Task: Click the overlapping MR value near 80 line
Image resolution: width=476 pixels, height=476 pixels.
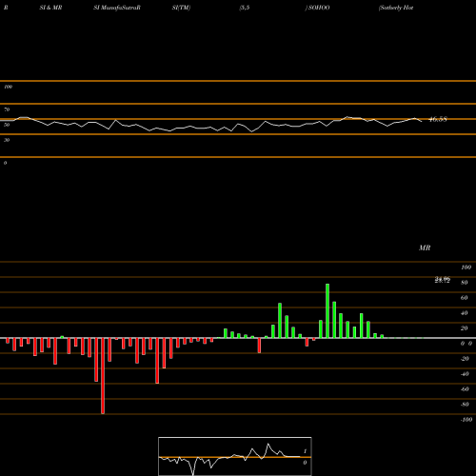Action: tap(443, 280)
